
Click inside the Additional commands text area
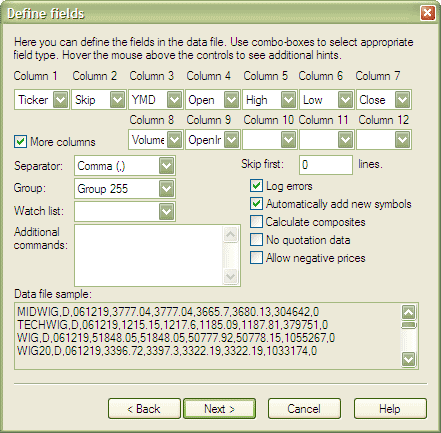click(x=149, y=255)
